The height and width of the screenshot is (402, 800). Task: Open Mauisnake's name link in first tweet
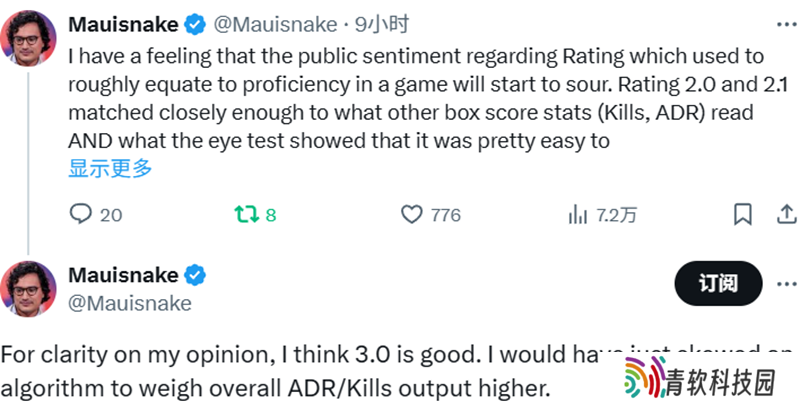pos(123,24)
